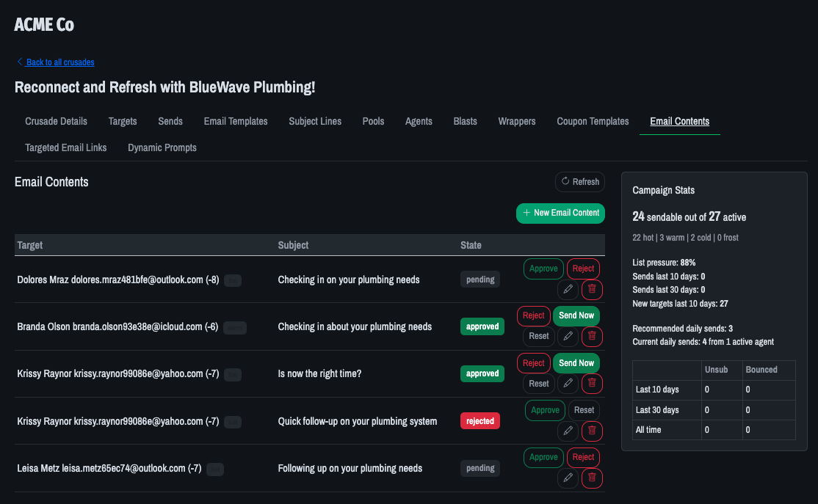Edit Branda Olson email using pencil icon
The image size is (818, 504).
tap(568, 336)
